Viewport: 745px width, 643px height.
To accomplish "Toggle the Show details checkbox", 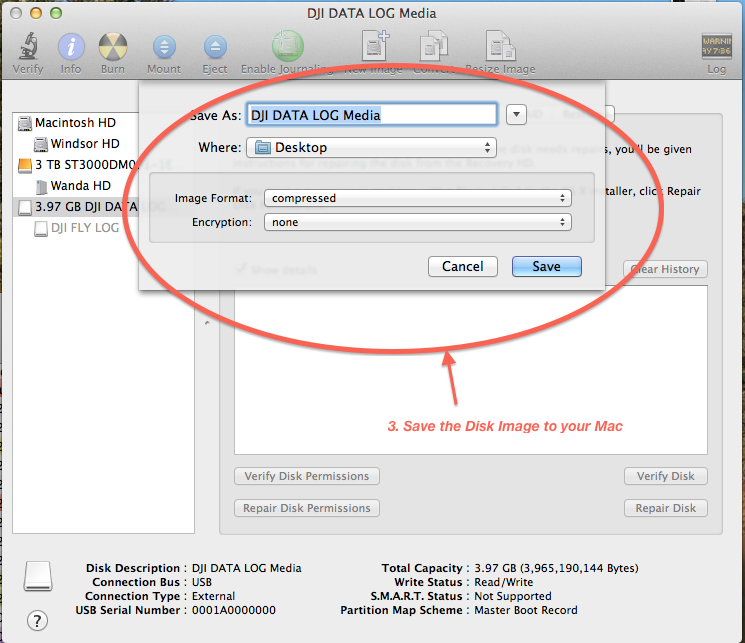I will click(x=241, y=269).
